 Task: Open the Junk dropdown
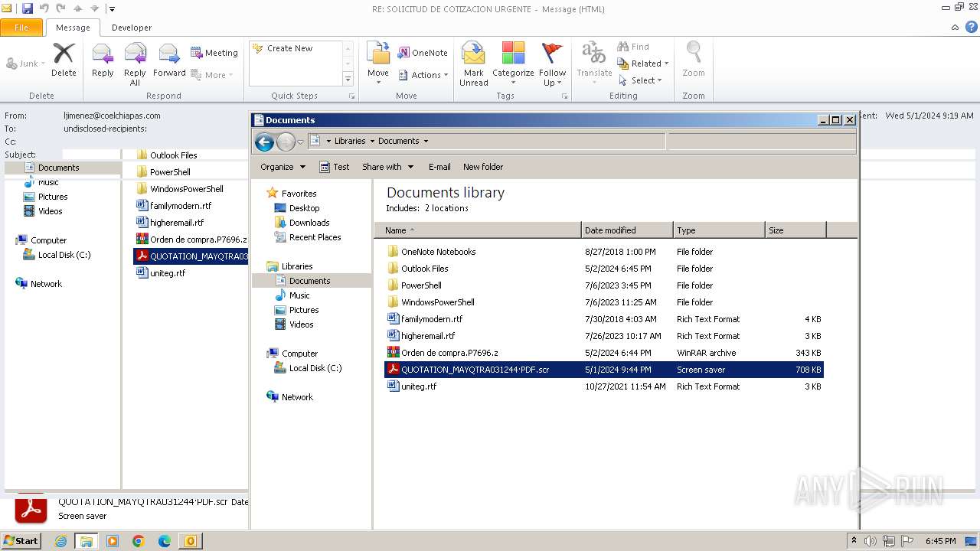(x=25, y=64)
